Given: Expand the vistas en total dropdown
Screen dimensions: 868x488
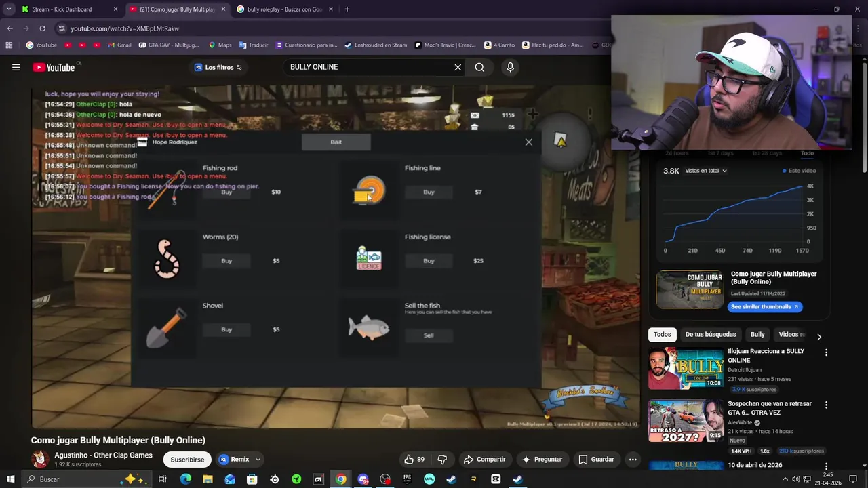Looking at the screenshot, I should coord(706,171).
